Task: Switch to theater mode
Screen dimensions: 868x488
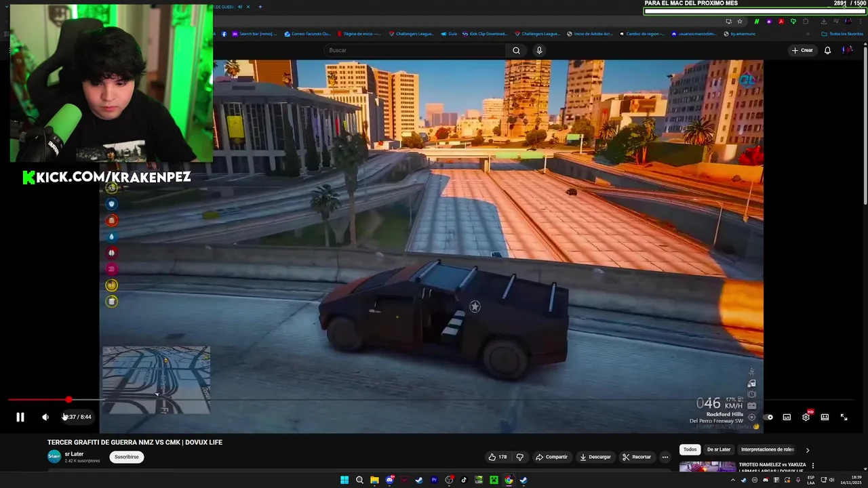Action: [x=825, y=417]
